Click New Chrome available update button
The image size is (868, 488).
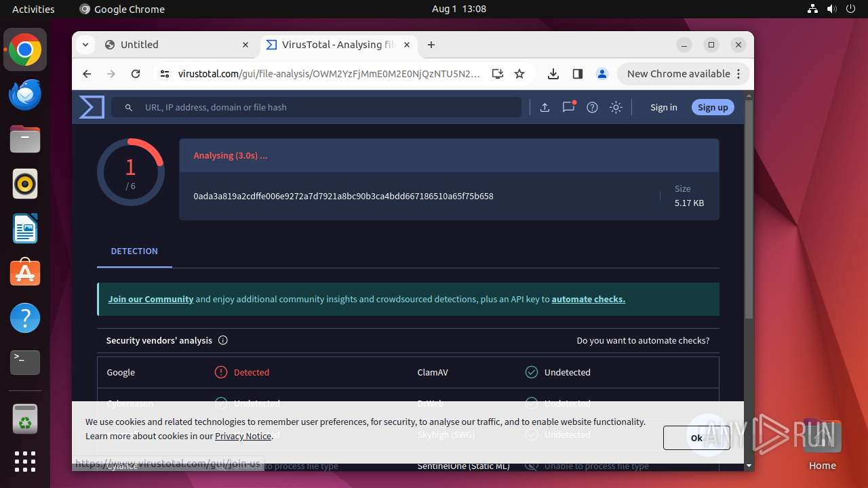pos(683,74)
